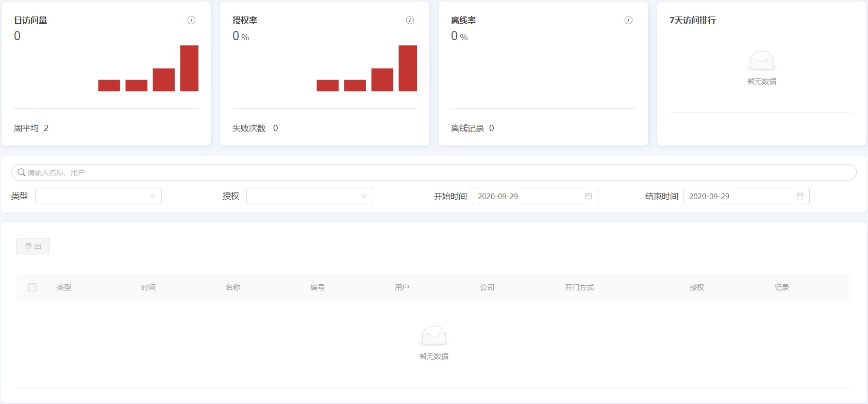Click calendar icon in 结束时间 field
The width and height of the screenshot is (868, 404).
tap(800, 196)
